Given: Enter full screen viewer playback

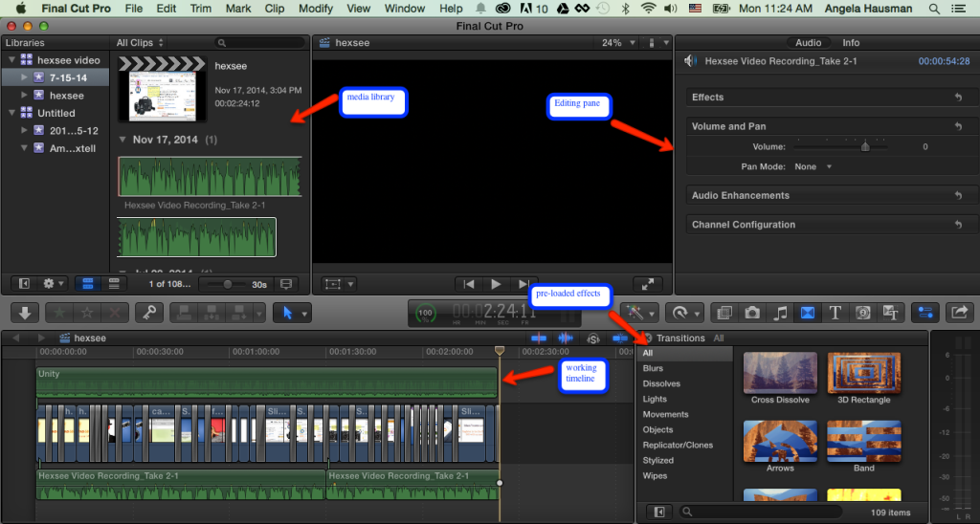Looking at the screenshot, I should (648, 284).
